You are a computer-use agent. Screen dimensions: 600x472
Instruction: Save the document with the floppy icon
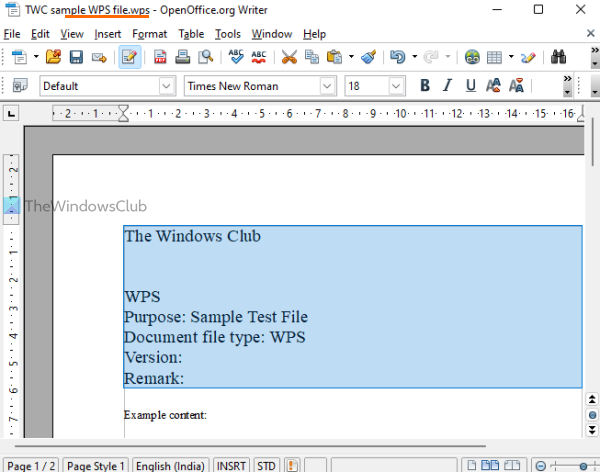[76, 57]
